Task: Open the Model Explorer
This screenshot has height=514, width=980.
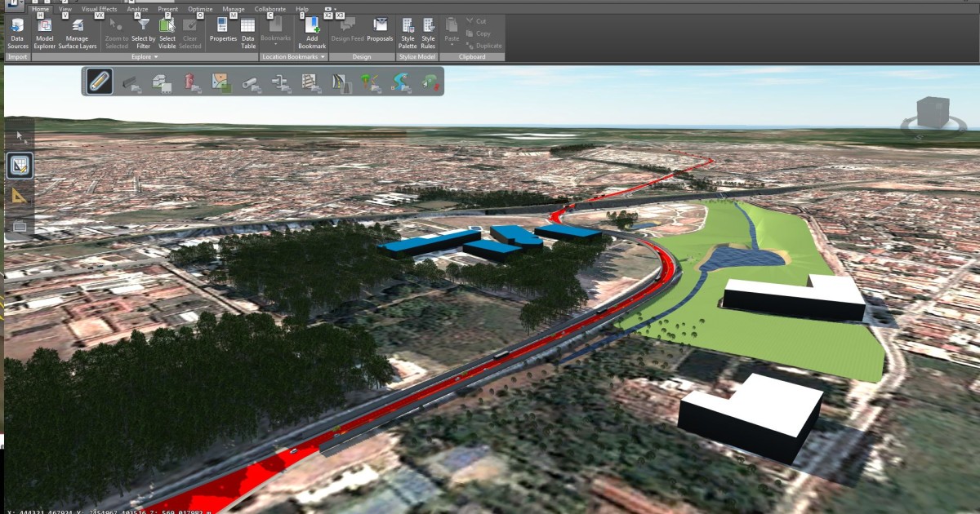Action: point(44,34)
